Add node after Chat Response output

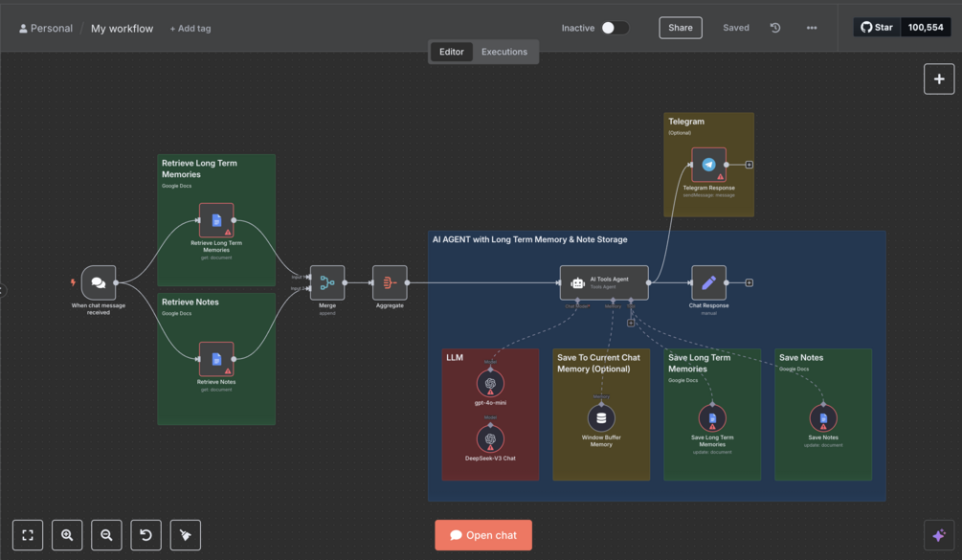(749, 282)
